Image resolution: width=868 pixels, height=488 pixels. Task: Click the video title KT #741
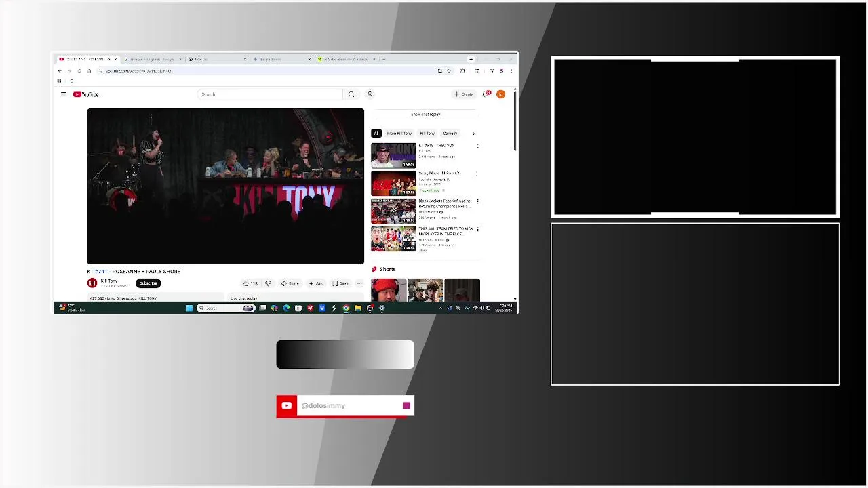[x=134, y=271]
